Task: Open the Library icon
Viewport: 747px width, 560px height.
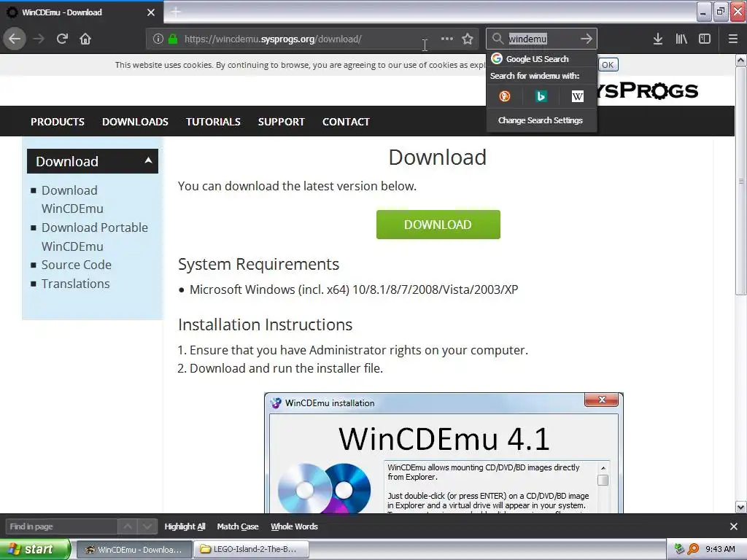Action: [681, 39]
